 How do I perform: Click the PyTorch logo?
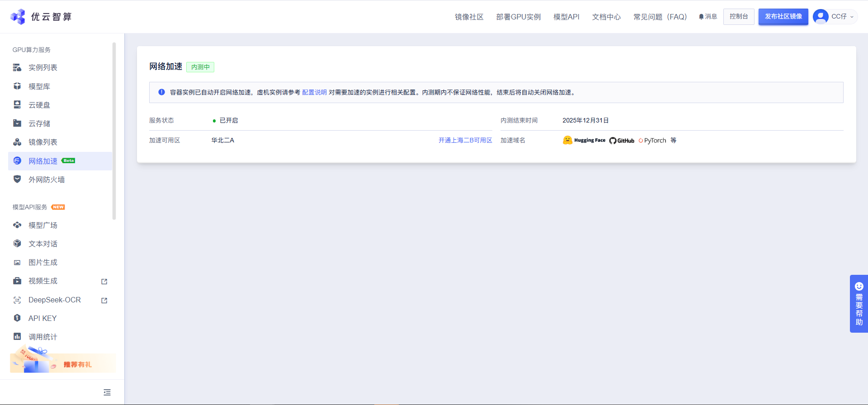pyautogui.click(x=652, y=141)
